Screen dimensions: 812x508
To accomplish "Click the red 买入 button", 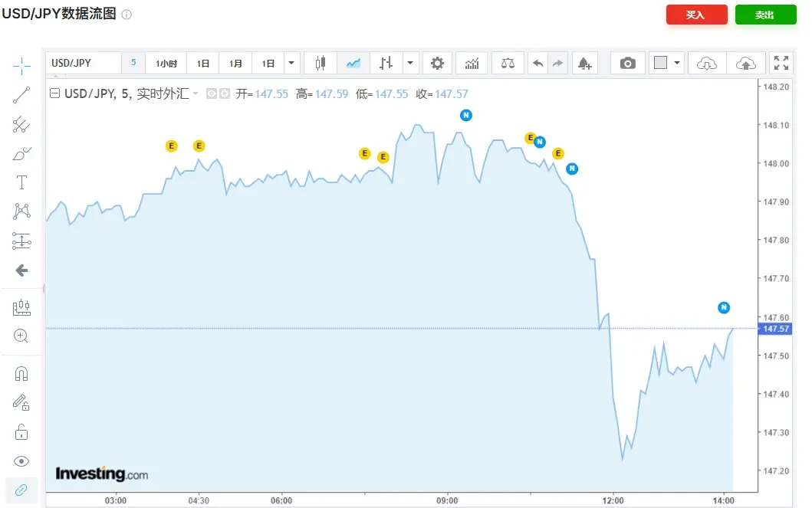I will pyautogui.click(x=696, y=15).
